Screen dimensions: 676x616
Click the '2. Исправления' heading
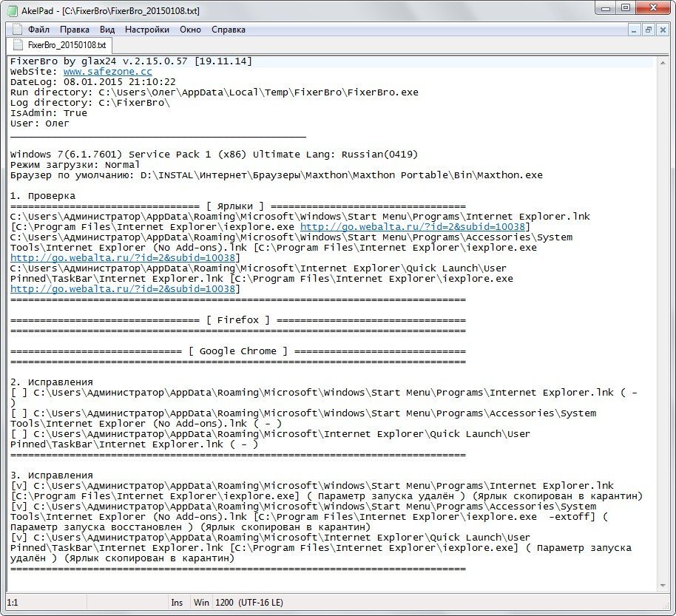click(x=52, y=382)
